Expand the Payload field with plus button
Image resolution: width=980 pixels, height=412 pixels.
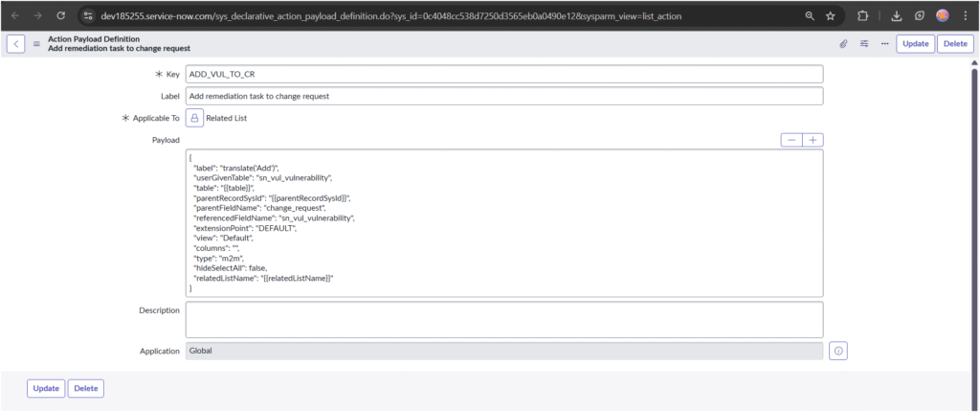click(813, 140)
